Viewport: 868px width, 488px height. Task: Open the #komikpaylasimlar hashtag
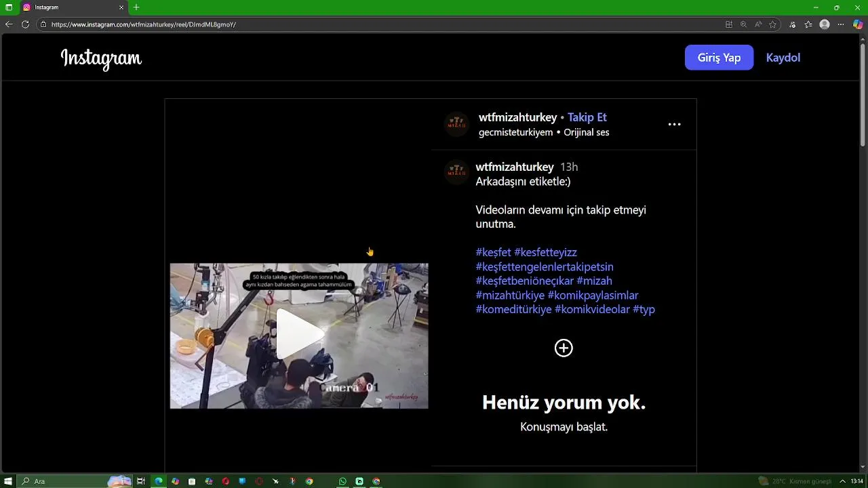593,295
